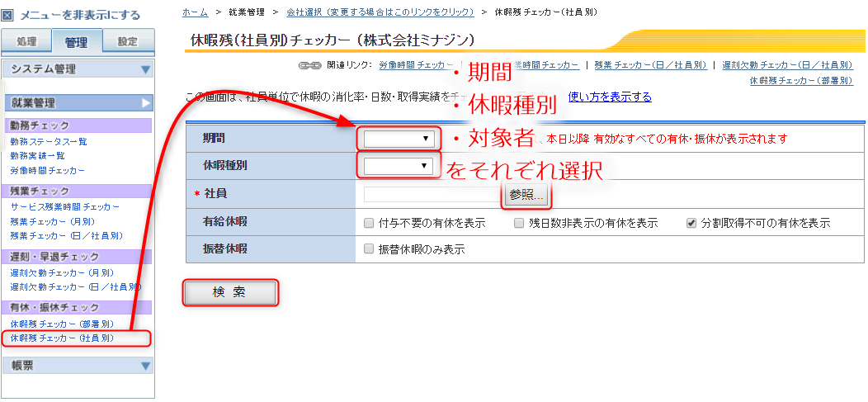Click the 会社選択 breadcrumb link
The height and width of the screenshot is (402, 868).
click(x=380, y=12)
